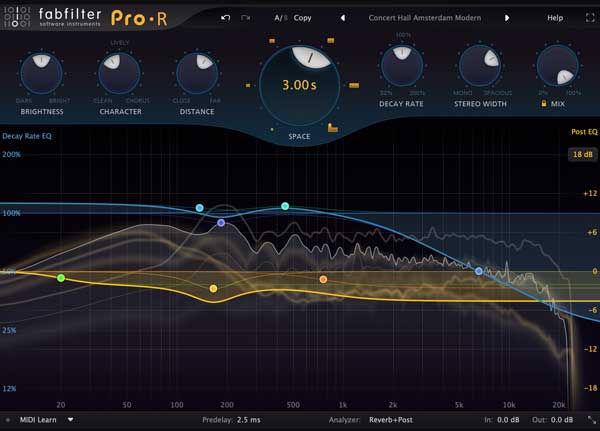The height and width of the screenshot is (431, 600).
Task: Click the Predelay 2.5 ms value
Action: click(249, 420)
